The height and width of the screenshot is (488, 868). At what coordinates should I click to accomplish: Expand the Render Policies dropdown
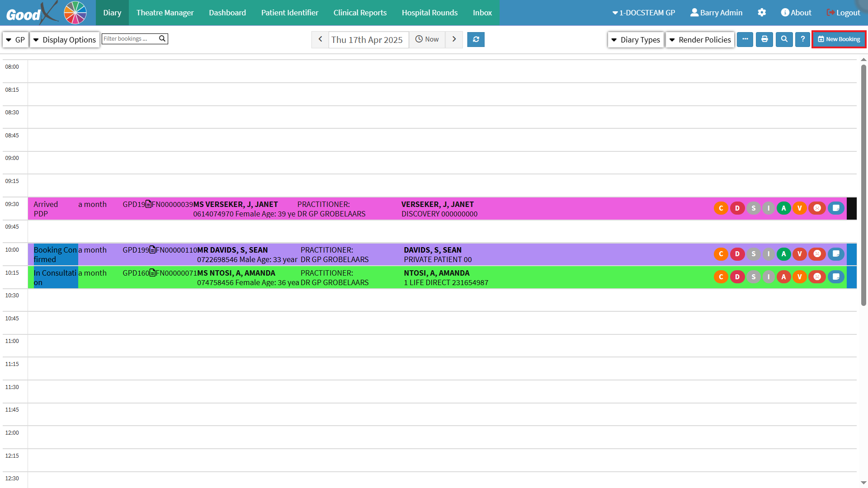point(700,40)
